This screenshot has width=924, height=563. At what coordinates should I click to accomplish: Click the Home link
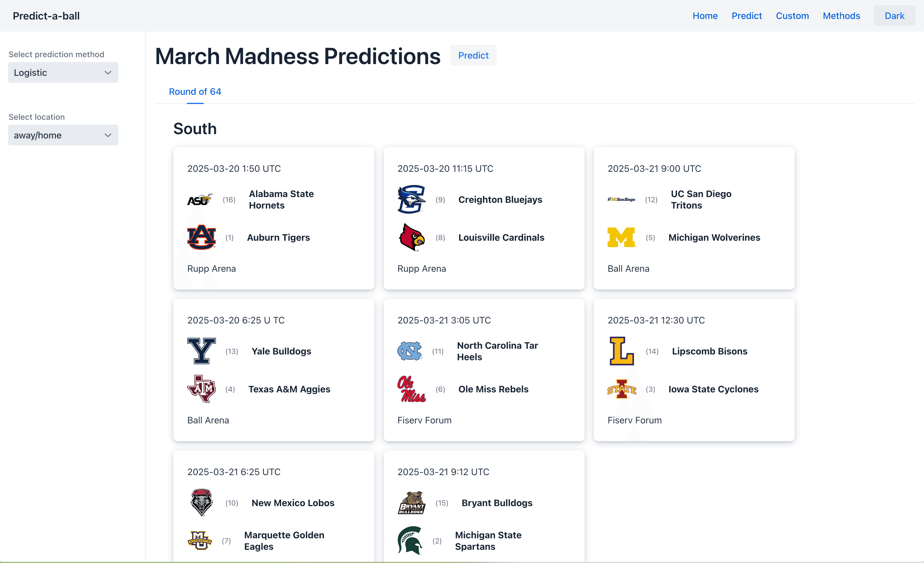tap(705, 16)
